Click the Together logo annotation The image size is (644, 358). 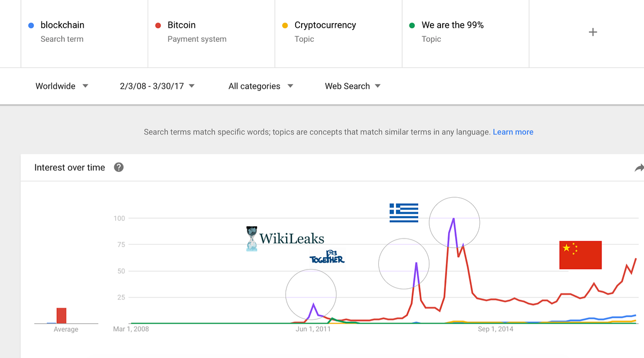(327, 258)
